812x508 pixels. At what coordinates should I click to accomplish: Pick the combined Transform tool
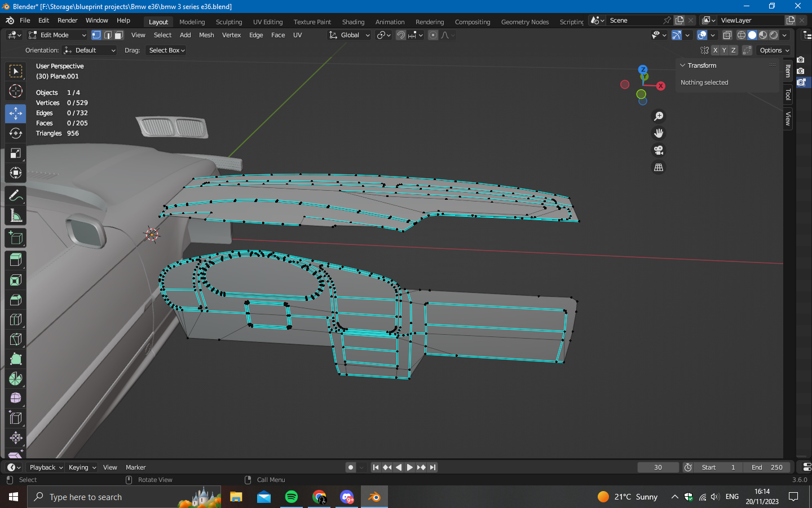click(16, 173)
